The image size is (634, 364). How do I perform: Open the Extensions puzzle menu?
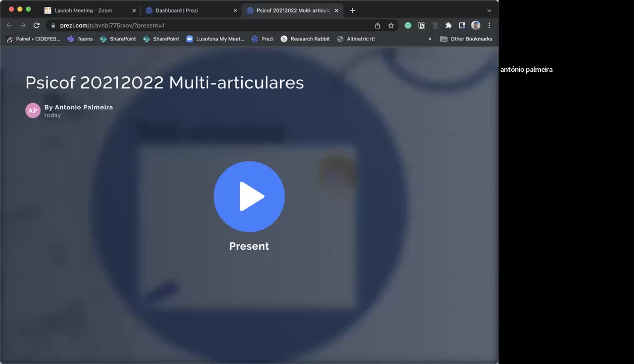click(x=448, y=25)
